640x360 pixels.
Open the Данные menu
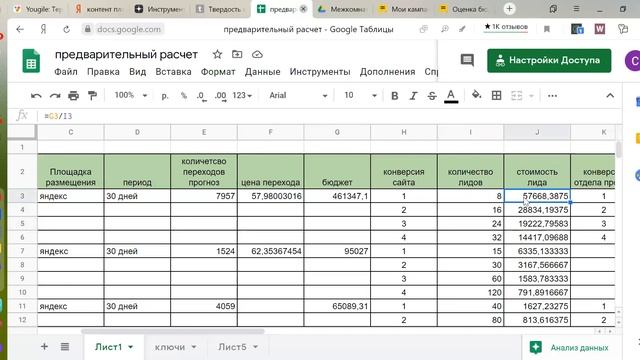click(x=262, y=72)
